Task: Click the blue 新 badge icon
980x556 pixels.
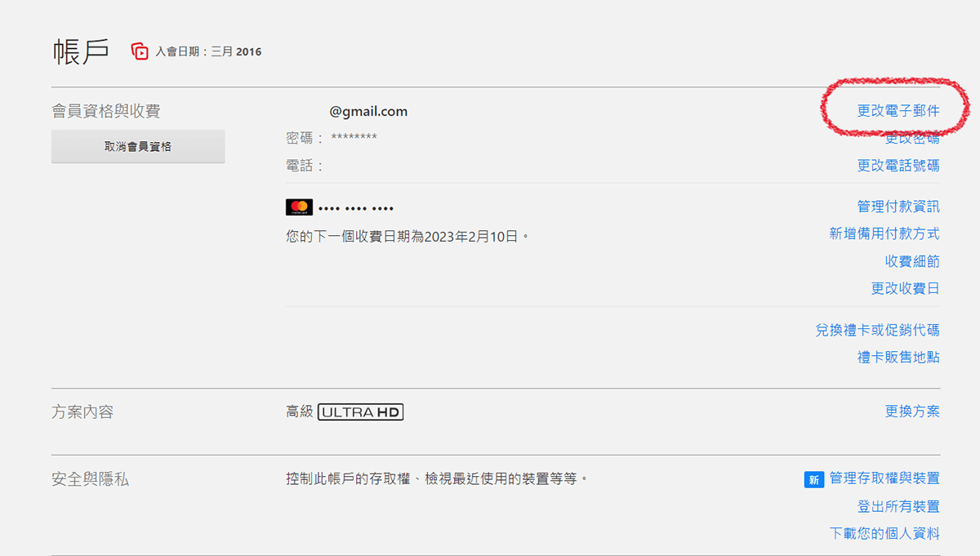Action: [813, 479]
